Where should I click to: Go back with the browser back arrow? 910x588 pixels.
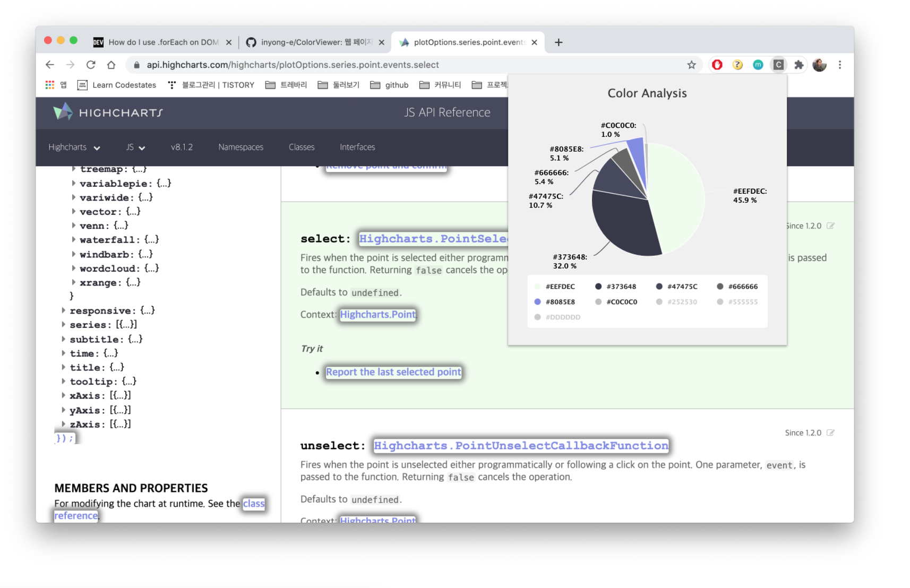coord(50,65)
